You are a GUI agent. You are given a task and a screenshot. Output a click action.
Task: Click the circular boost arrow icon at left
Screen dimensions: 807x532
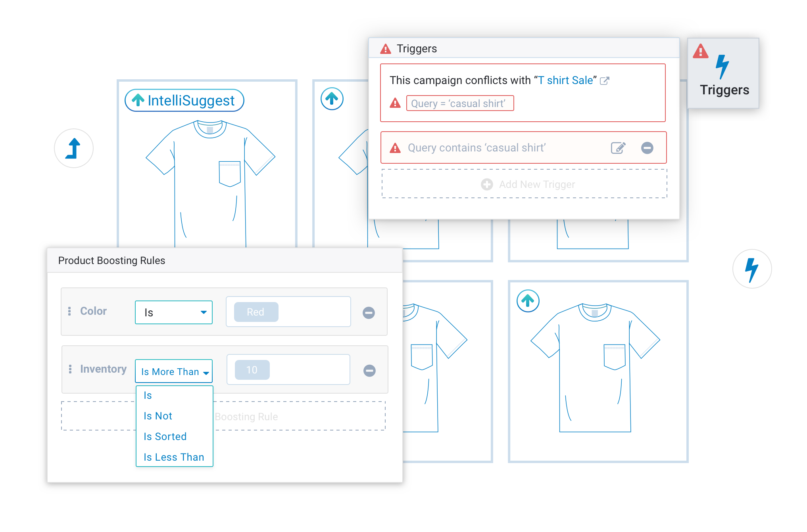[x=74, y=148]
